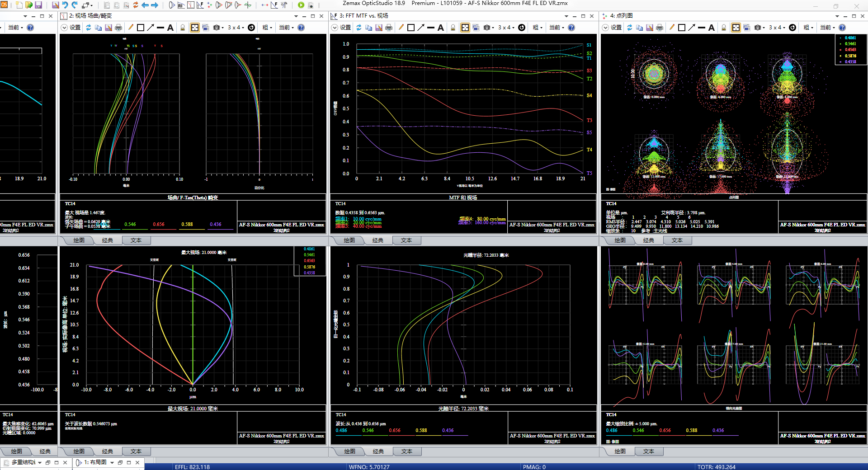Select the minimized '1: 布局图' window tab
This screenshot has width=868, height=470.
[x=95, y=462]
